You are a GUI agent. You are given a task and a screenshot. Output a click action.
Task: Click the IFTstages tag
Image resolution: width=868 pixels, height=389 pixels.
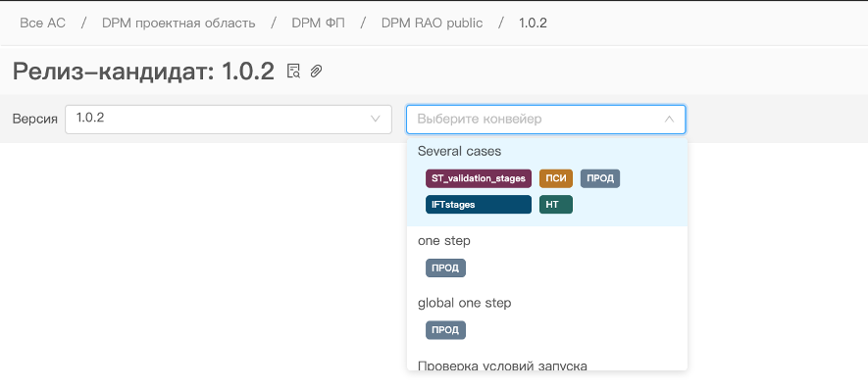[479, 204]
